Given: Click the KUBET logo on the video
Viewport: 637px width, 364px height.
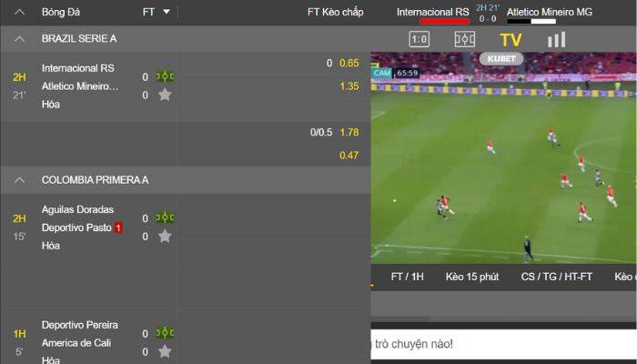Looking at the screenshot, I should point(501,59).
